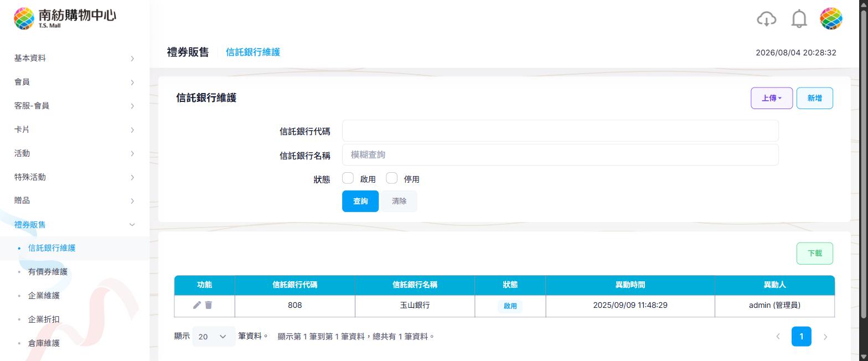Image resolution: width=868 pixels, height=361 pixels.
Task: Click the 功能 column header
Action: (204, 285)
